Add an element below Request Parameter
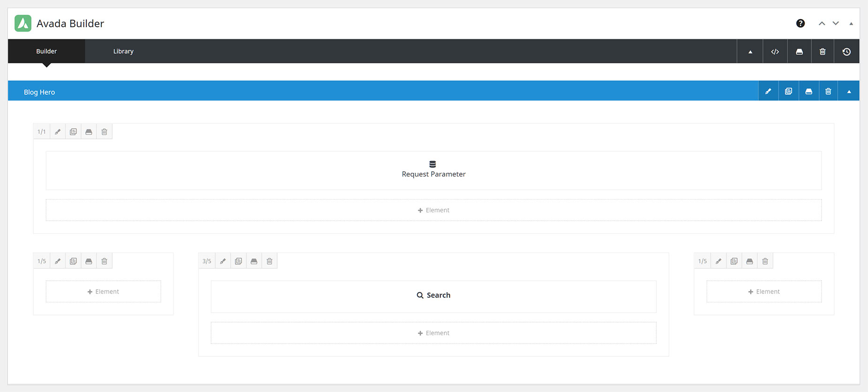This screenshot has width=868, height=392. (x=434, y=210)
